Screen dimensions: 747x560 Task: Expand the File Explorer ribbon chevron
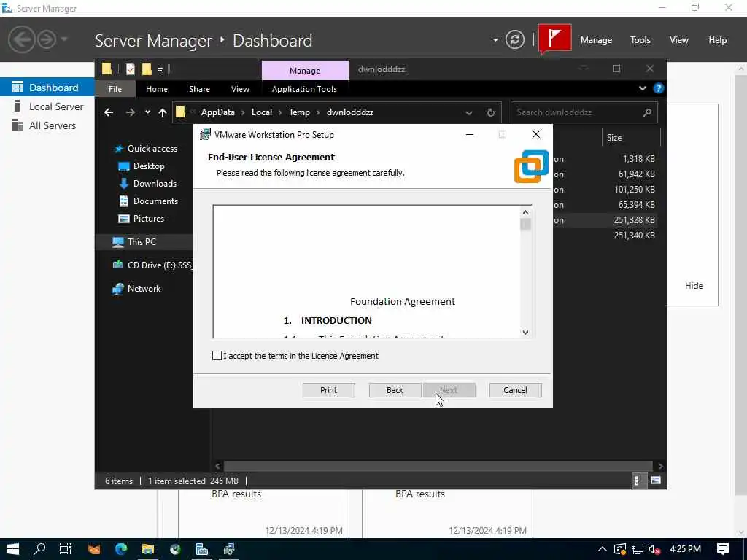pyautogui.click(x=642, y=88)
